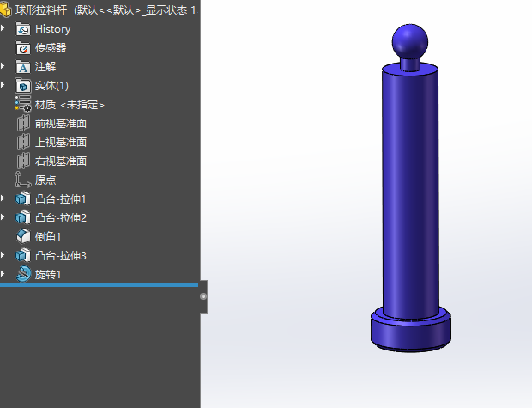Click the History folder icon
Screen dimensions: 532x408
coord(23,29)
